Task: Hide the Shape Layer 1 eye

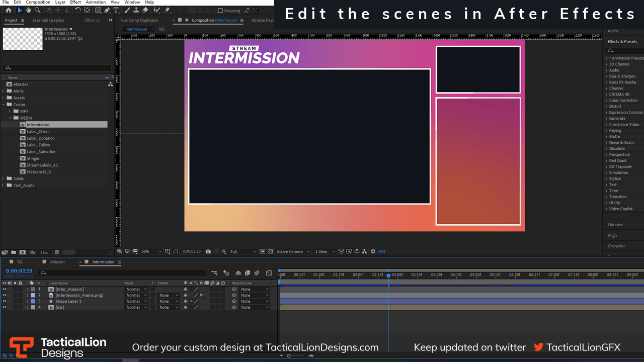Action: (5, 301)
